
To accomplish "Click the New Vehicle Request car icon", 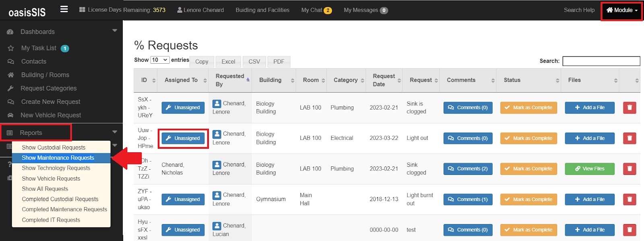I will coord(11,115).
